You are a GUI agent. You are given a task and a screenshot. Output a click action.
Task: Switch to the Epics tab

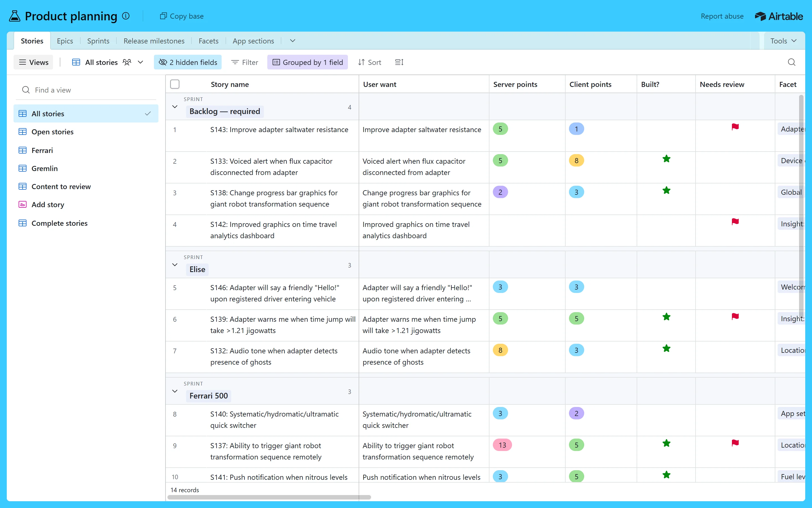(x=65, y=41)
